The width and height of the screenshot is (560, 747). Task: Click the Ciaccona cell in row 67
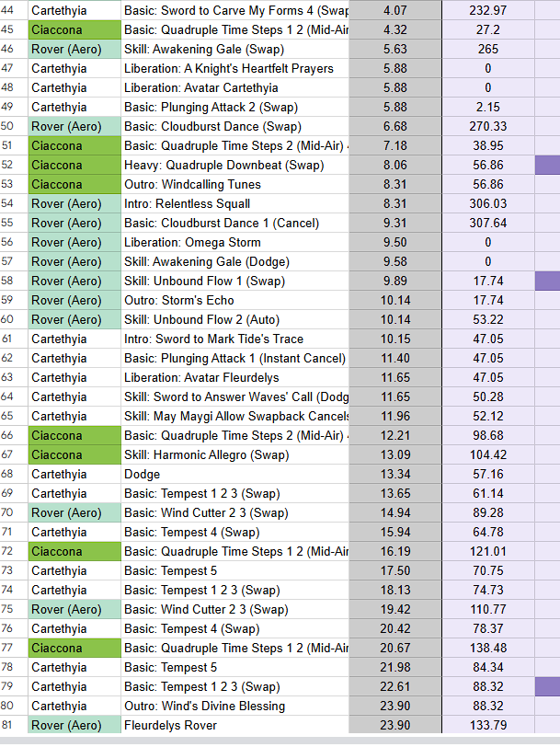tap(74, 454)
